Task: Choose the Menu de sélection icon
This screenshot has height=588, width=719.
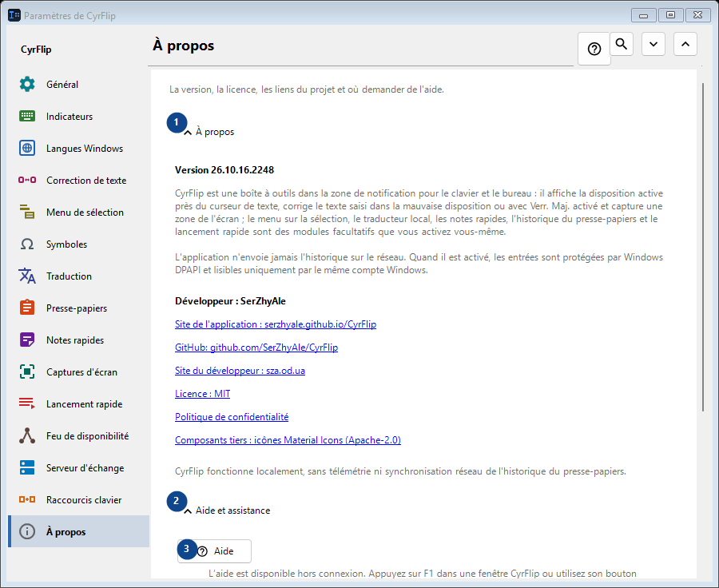Action: coord(27,212)
